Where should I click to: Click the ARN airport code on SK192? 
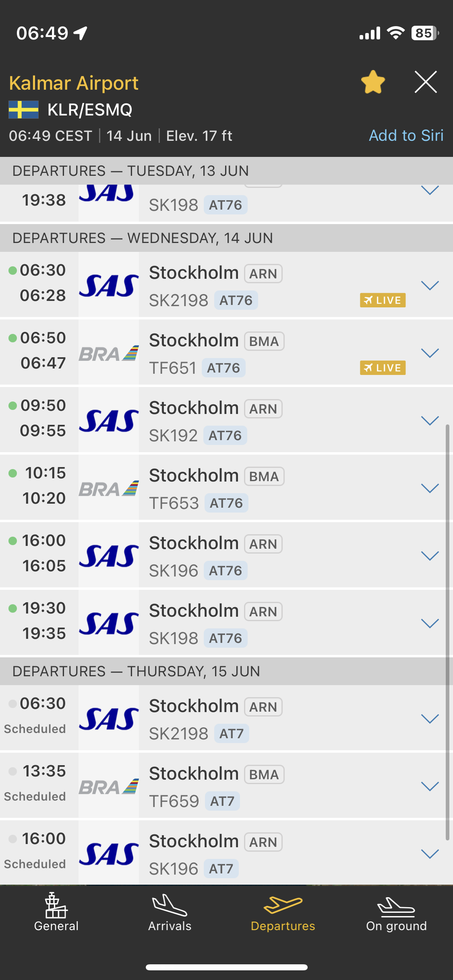click(x=263, y=409)
